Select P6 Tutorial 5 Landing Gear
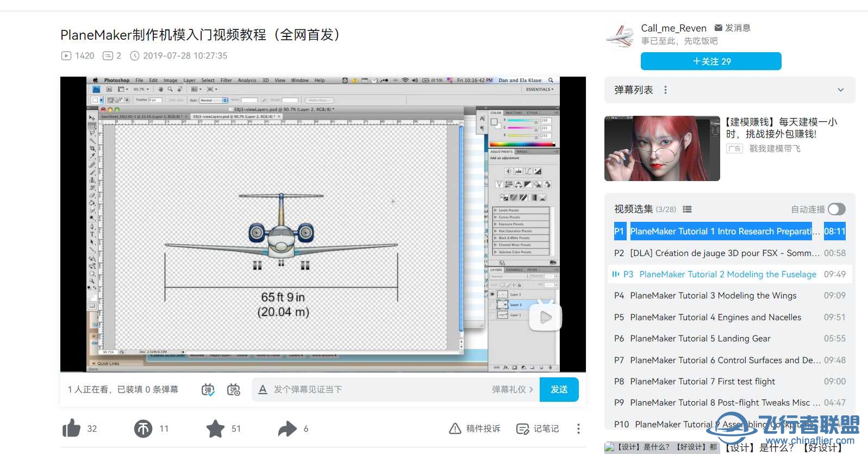 click(x=729, y=338)
